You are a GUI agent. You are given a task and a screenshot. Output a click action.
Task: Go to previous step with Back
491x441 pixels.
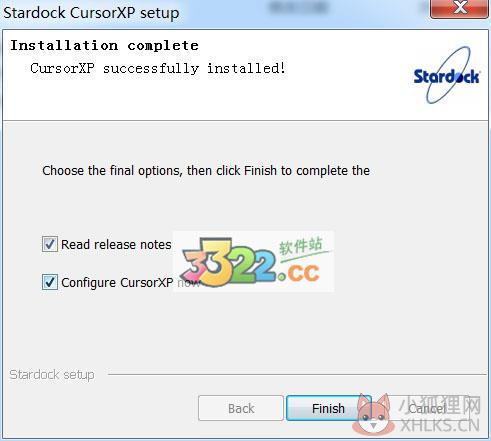click(241, 408)
